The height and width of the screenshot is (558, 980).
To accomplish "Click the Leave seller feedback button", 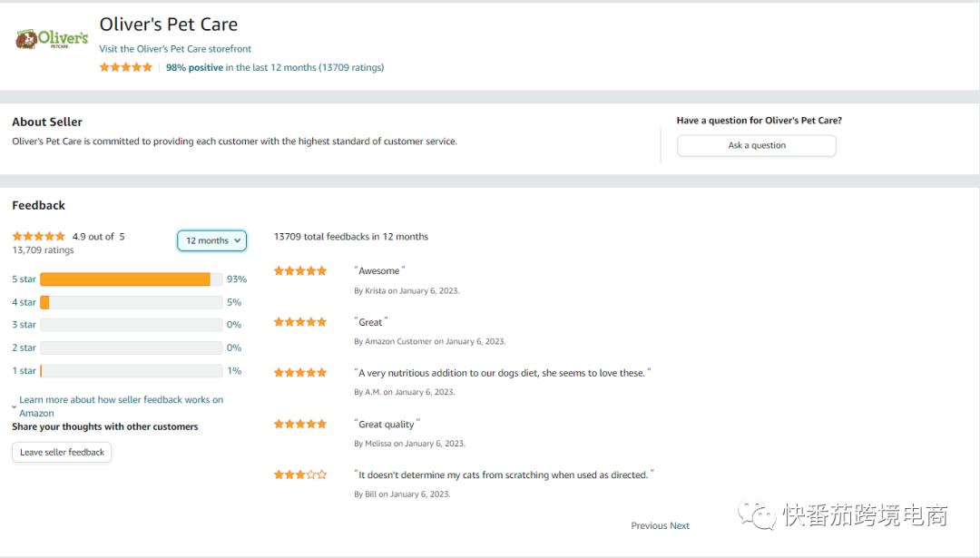I will (62, 452).
